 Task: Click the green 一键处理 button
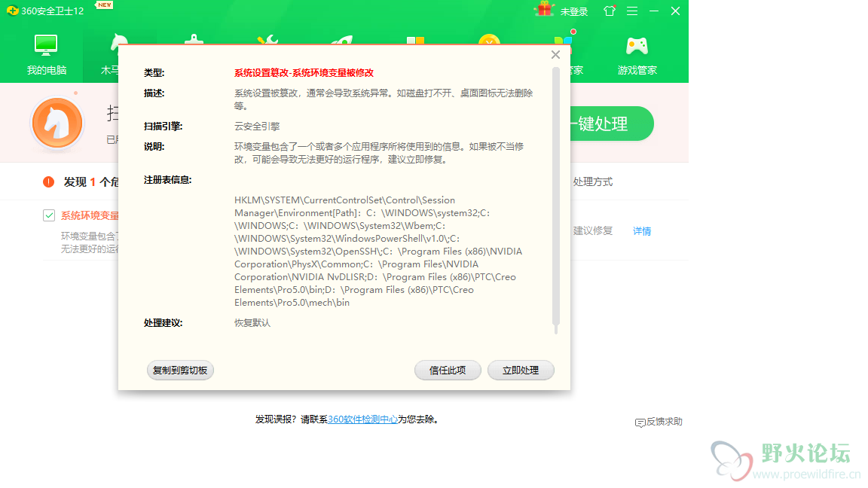click(x=612, y=124)
